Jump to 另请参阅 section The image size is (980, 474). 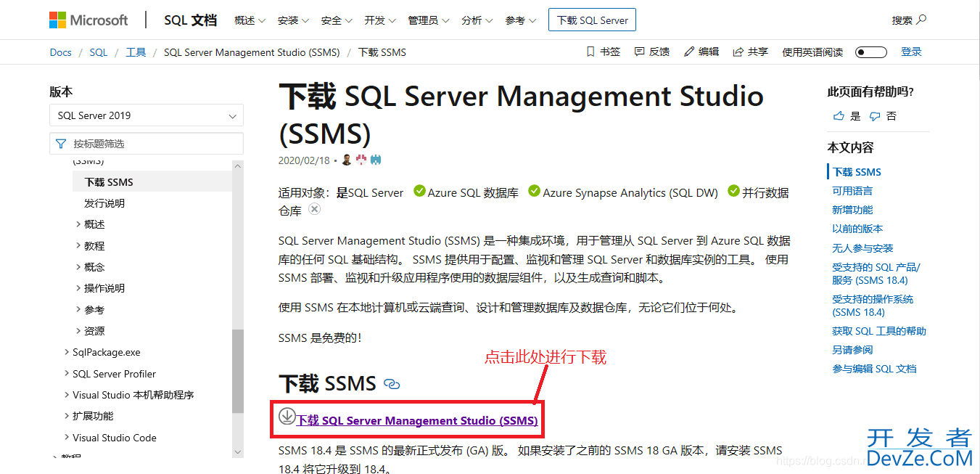(852, 350)
